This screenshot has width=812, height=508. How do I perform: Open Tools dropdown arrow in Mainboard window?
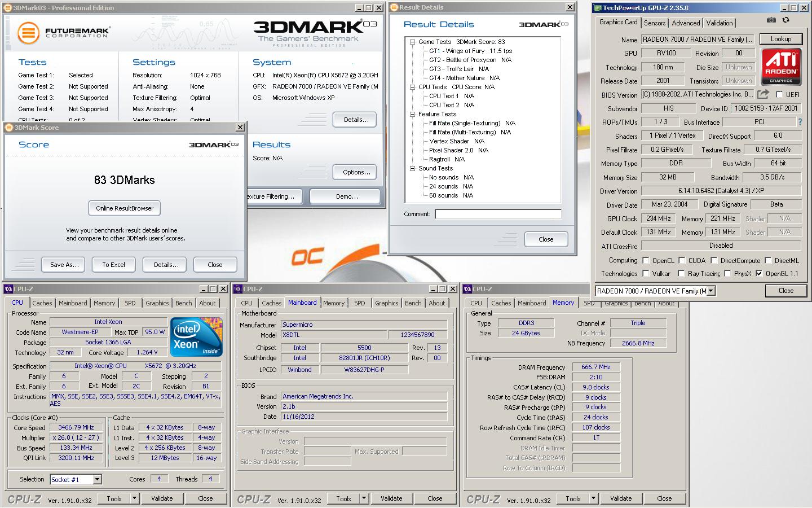pyautogui.click(x=364, y=498)
